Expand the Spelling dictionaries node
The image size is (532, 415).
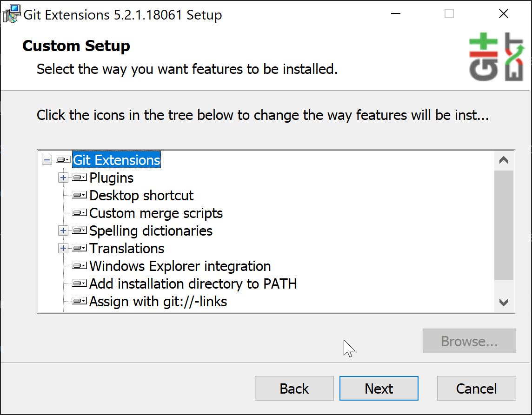pos(63,231)
